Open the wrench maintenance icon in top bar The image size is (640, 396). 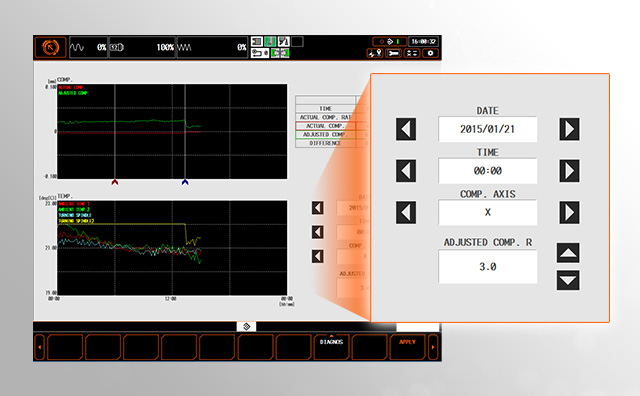(393, 53)
